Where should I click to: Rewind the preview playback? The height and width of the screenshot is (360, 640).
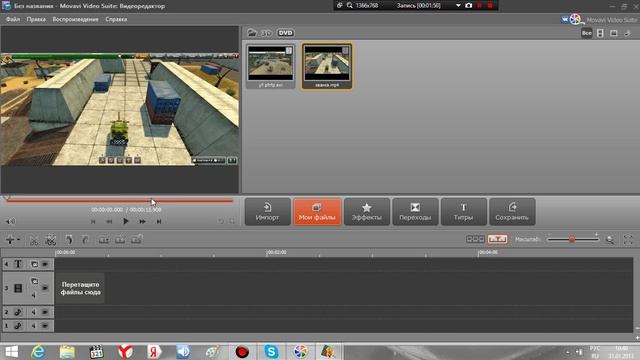point(109,221)
